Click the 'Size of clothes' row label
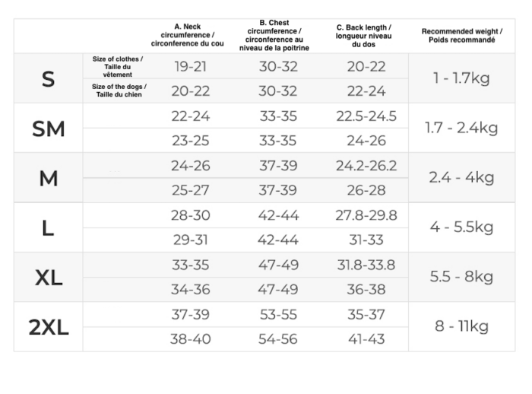This screenshot has width=532, height=394. click(x=117, y=66)
